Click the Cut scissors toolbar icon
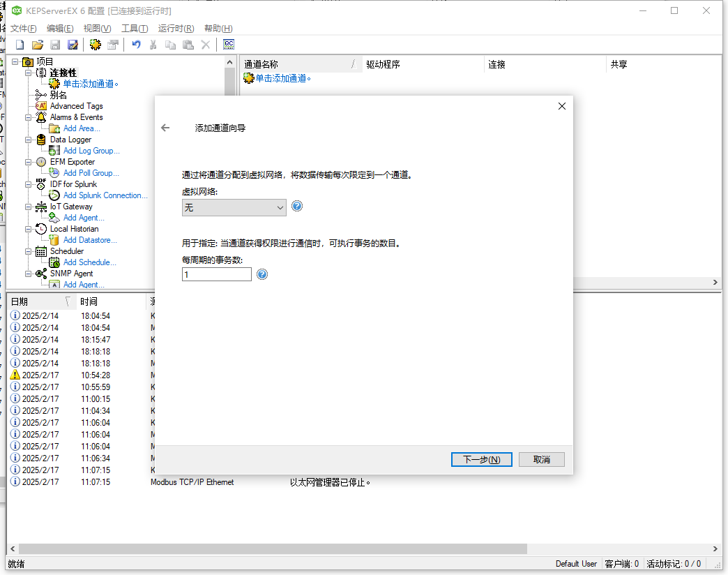Image resolution: width=728 pixels, height=575 pixels. (153, 45)
